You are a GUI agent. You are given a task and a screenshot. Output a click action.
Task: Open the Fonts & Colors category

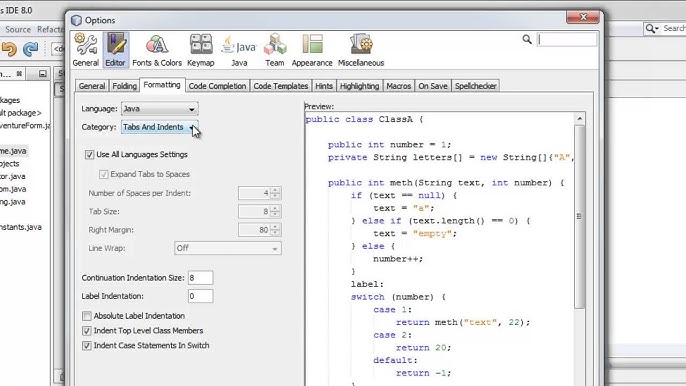pos(157,50)
